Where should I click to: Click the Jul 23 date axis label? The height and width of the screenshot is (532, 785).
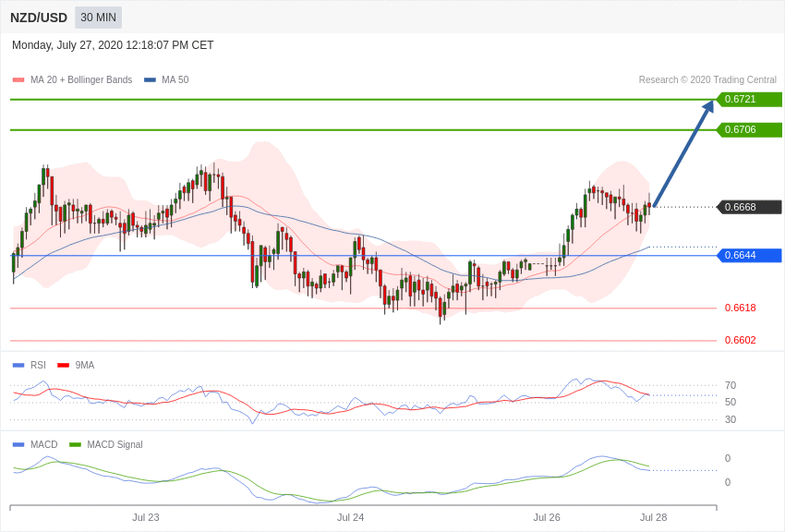[146, 517]
